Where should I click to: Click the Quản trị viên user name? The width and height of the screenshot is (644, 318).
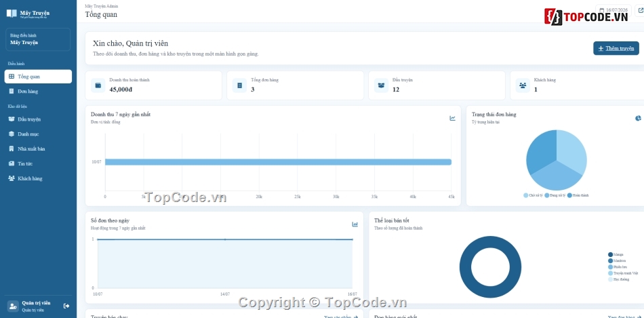(x=36, y=303)
